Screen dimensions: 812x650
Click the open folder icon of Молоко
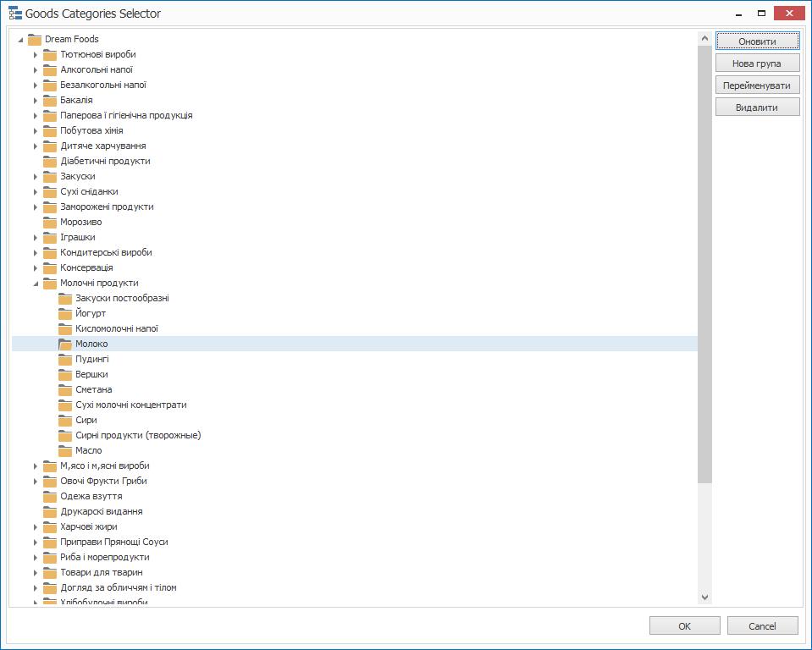[65, 344]
